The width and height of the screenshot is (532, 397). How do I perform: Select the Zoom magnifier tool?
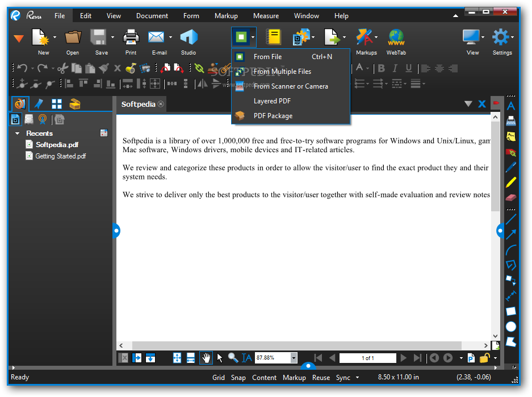(233, 358)
